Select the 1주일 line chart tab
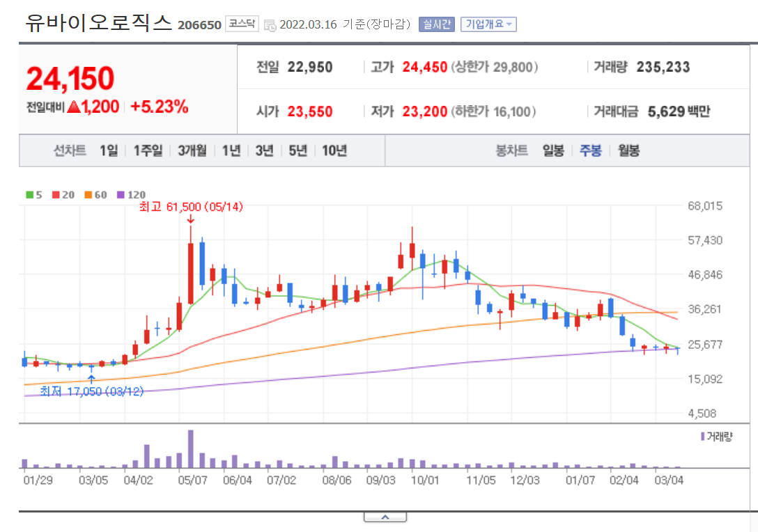The width and height of the screenshot is (758, 532). 148,151
